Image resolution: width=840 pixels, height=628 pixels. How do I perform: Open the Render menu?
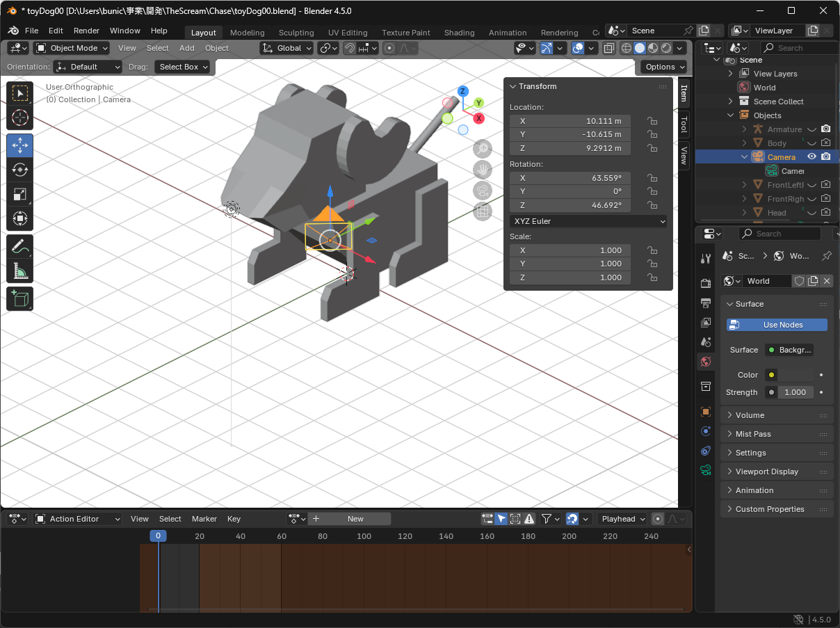coord(86,31)
